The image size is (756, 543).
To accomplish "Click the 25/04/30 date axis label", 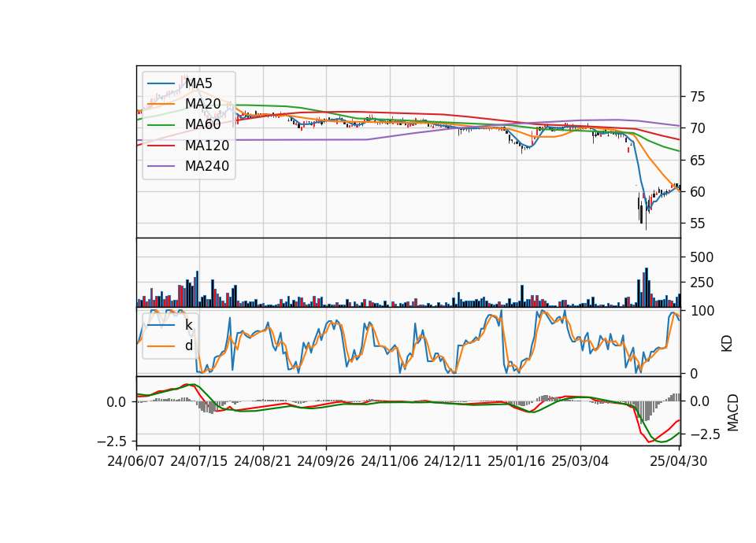I will (x=679, y=461).
